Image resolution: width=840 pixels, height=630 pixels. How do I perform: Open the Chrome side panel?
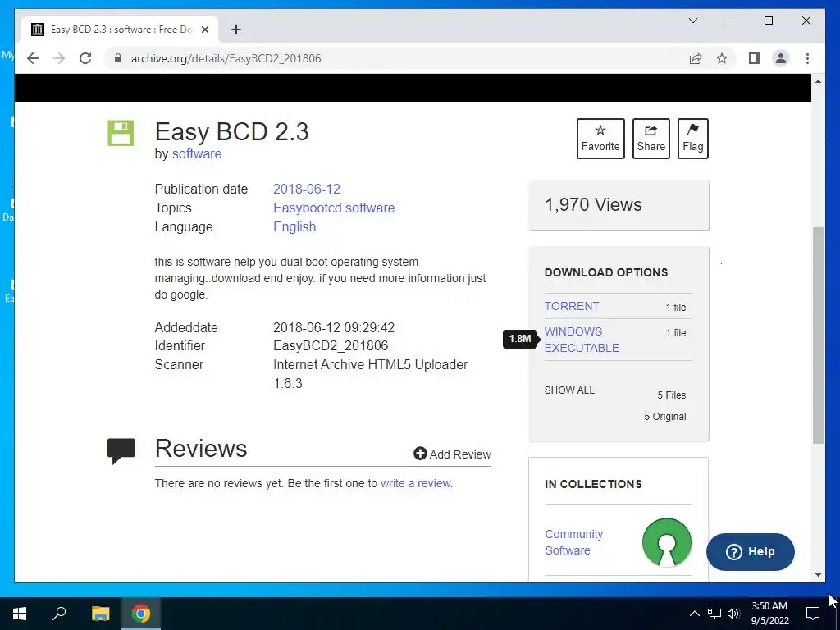(755, 58)
